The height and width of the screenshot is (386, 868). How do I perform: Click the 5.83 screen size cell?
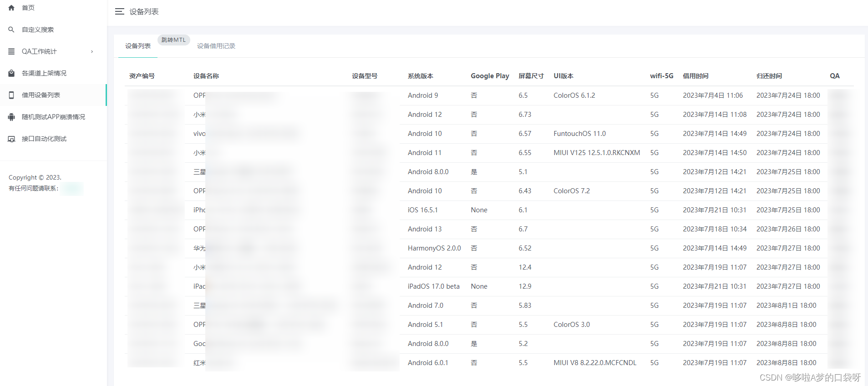tap(525, 306)
